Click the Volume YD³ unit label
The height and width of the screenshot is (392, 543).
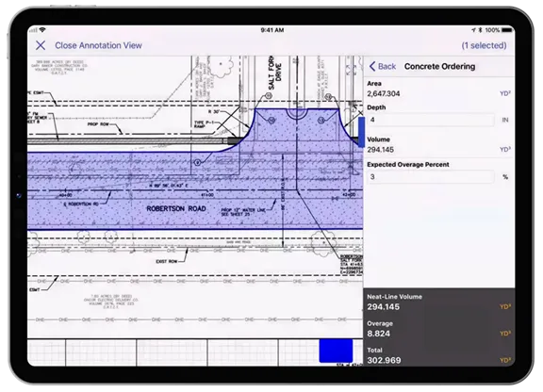505,150
